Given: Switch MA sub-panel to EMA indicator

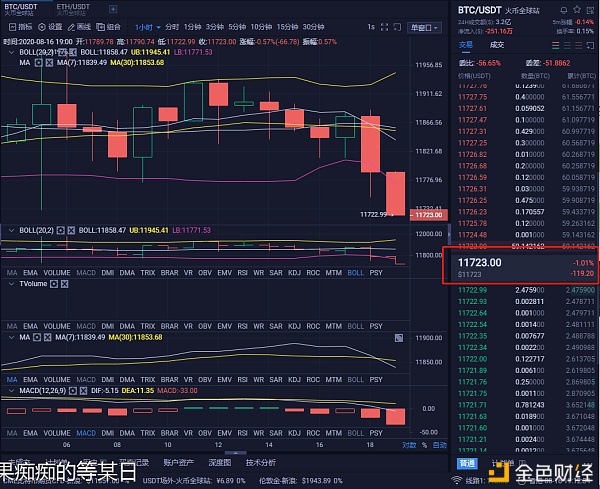Looking at the screenshot, I should point(30,380).
